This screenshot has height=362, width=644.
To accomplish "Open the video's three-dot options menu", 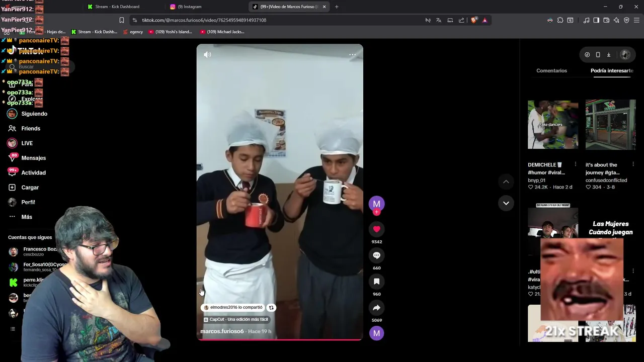I will click(352, 54).
